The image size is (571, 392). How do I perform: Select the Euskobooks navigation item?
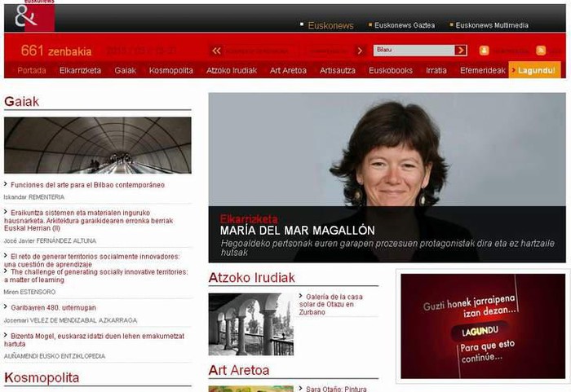(x=391, y=71)
